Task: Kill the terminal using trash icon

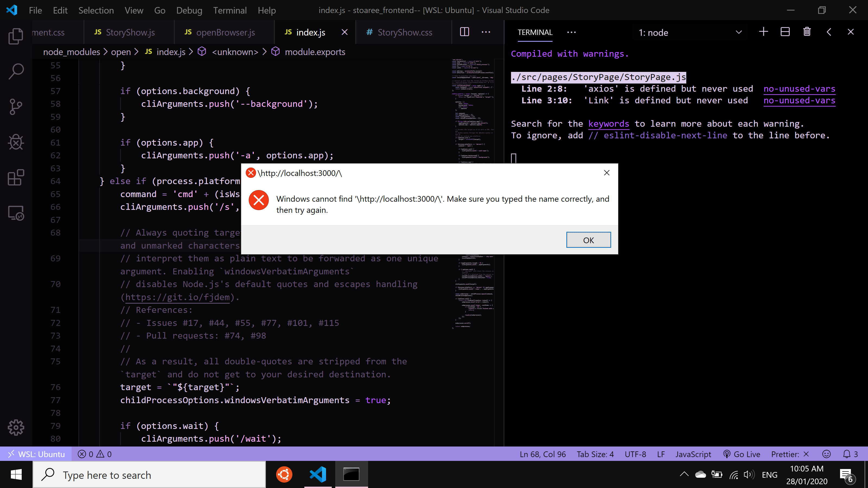Action: pos(807,32)
